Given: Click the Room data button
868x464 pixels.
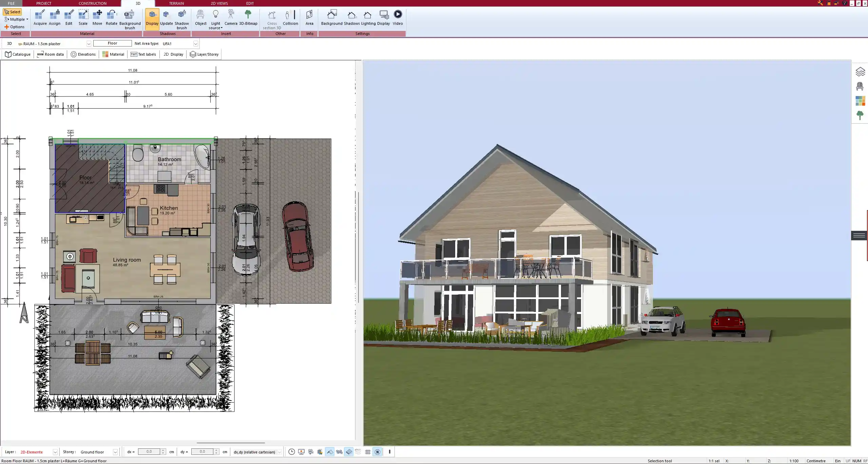Looking at the screenshot, I should coord(51,54).
